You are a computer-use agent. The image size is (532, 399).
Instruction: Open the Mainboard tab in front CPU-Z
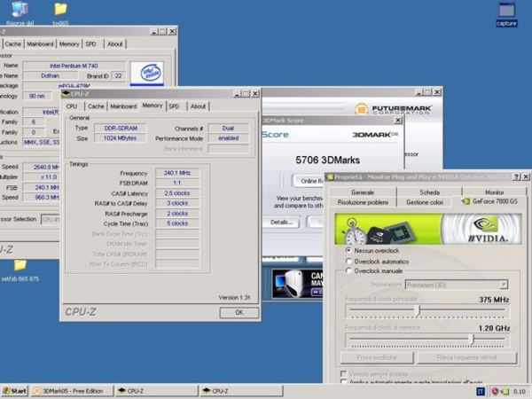point(123,106)
